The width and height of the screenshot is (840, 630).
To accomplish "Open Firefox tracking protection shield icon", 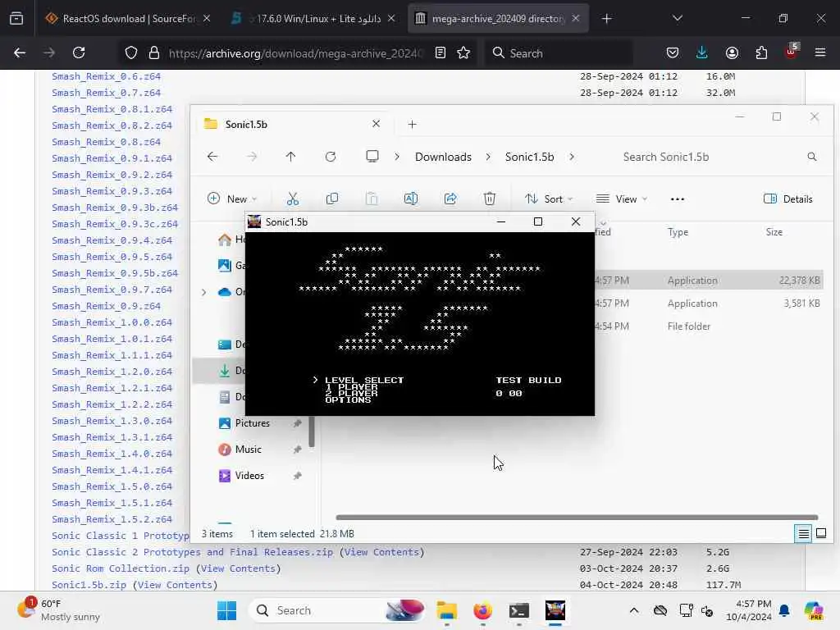I will pos(131,52).
